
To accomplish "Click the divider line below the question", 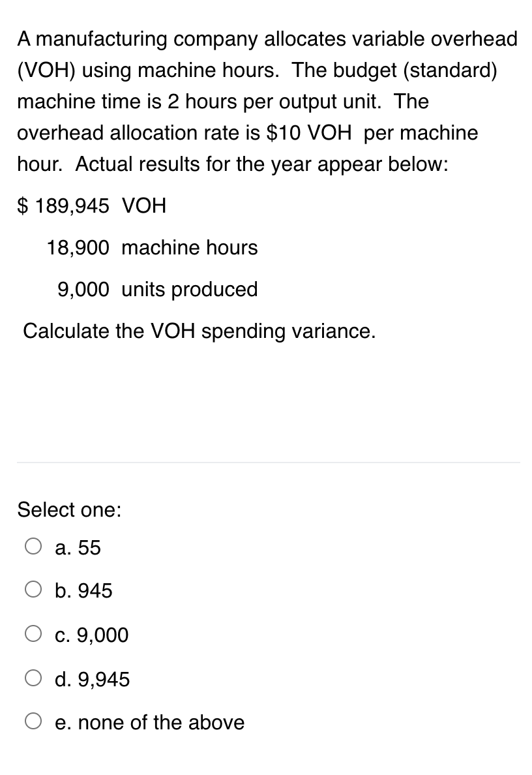I will point(266,463).
